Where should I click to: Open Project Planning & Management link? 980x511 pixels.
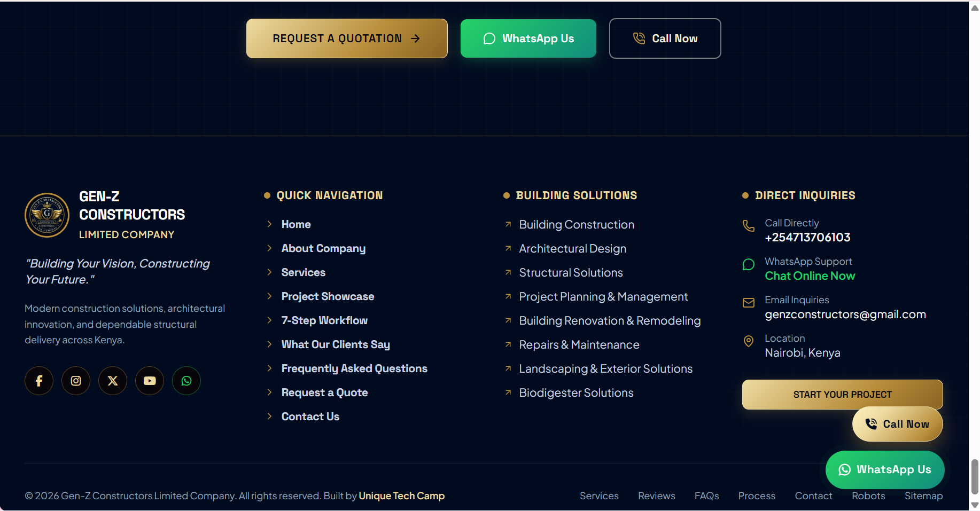603,296
